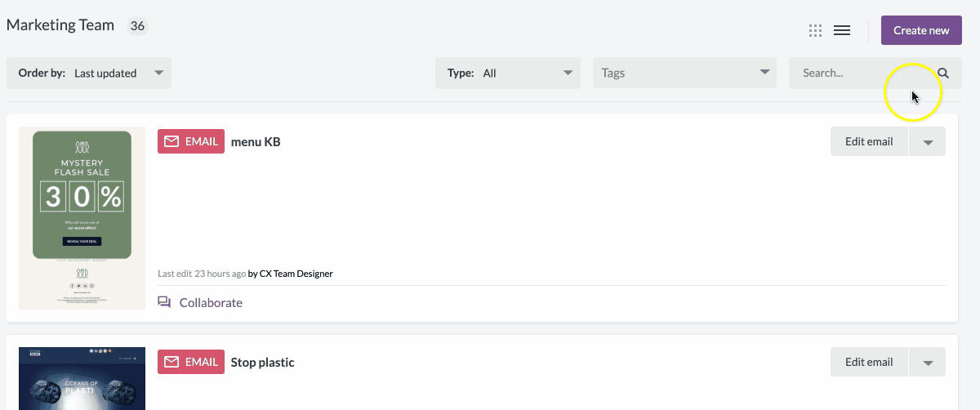
Task: Click the menu KB email title
Action: pyautogui.click(x=256, y=141)
